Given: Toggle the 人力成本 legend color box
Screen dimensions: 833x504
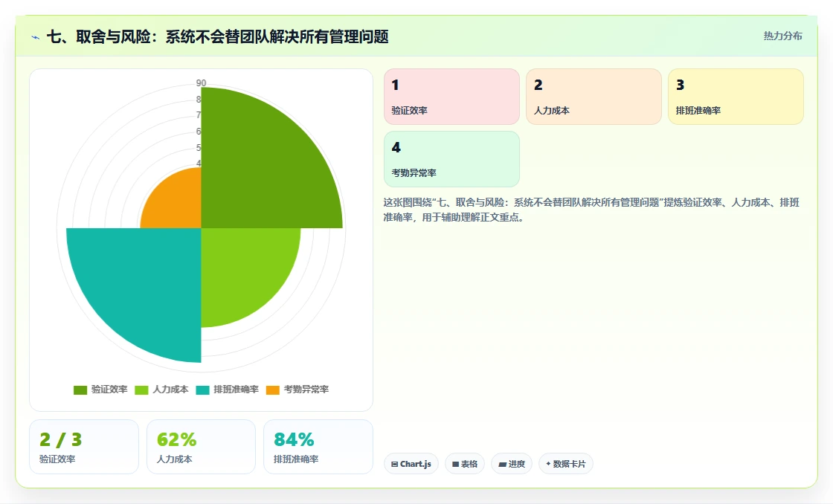Looking at the screenshot, I should 141,390.
